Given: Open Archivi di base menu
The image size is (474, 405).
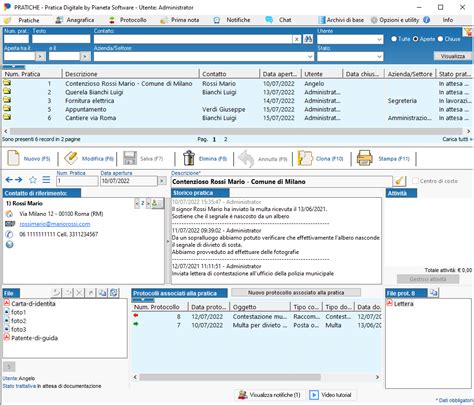Looking at the screenshot, I should tap(341, 20).
